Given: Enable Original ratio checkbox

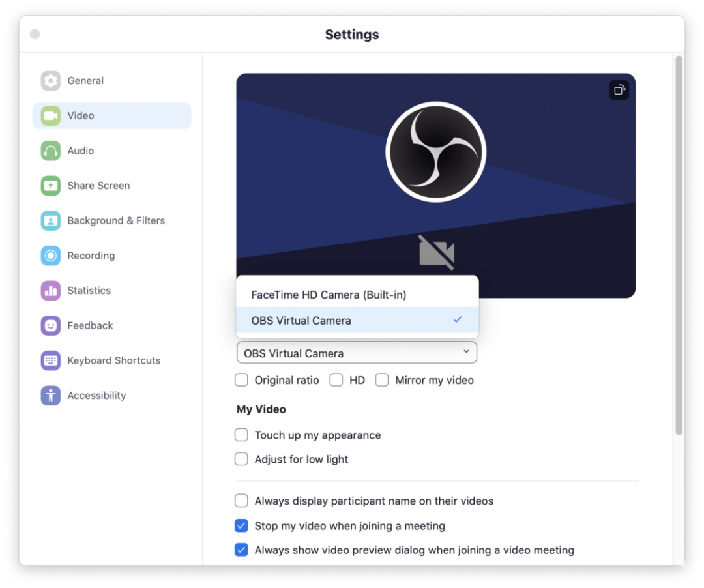Looking at the screenshot, I should point(242,380).
